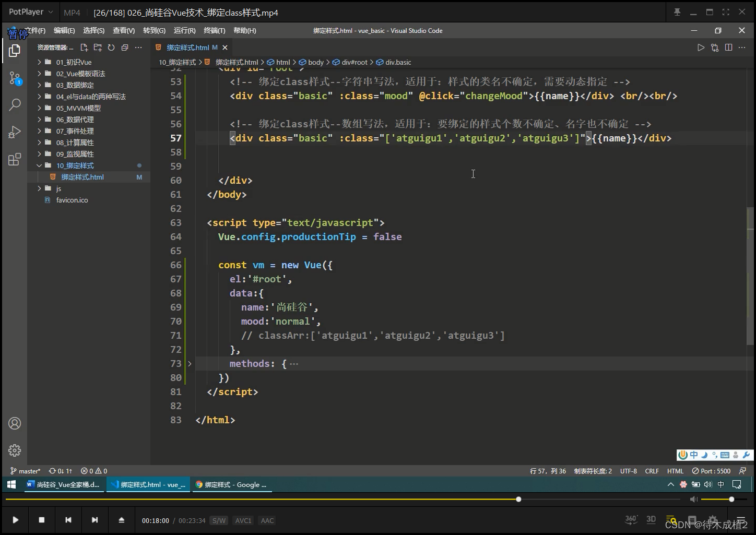This screenshot has width=756, height=535.
Task: Open the PotPlayer main menu dropdown
Action: [31, 12]
